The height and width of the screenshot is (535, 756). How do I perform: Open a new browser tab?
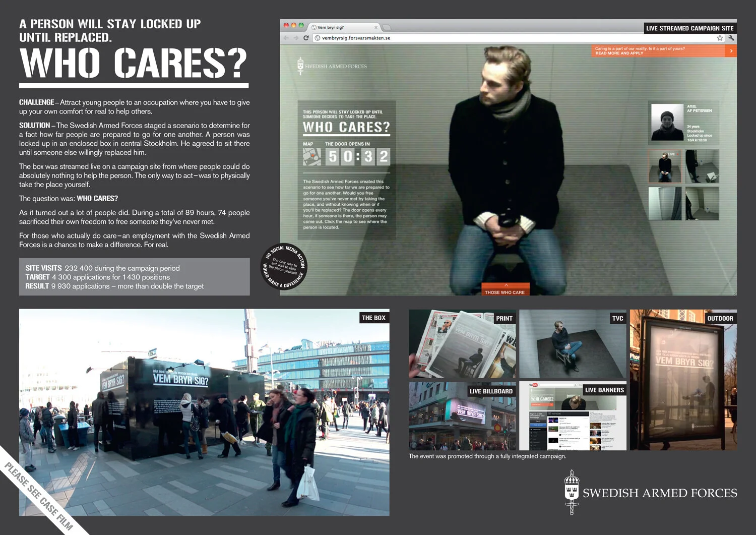[x=387, y=27]
